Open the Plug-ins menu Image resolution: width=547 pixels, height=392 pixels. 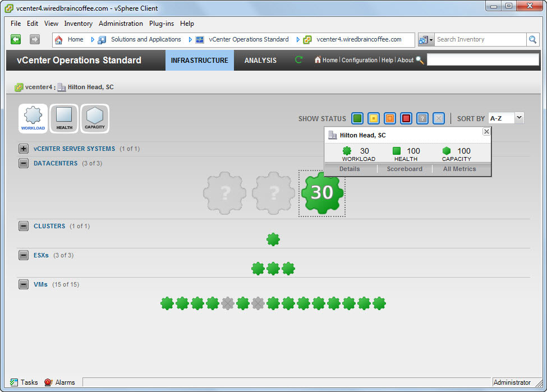coord(162,24)
